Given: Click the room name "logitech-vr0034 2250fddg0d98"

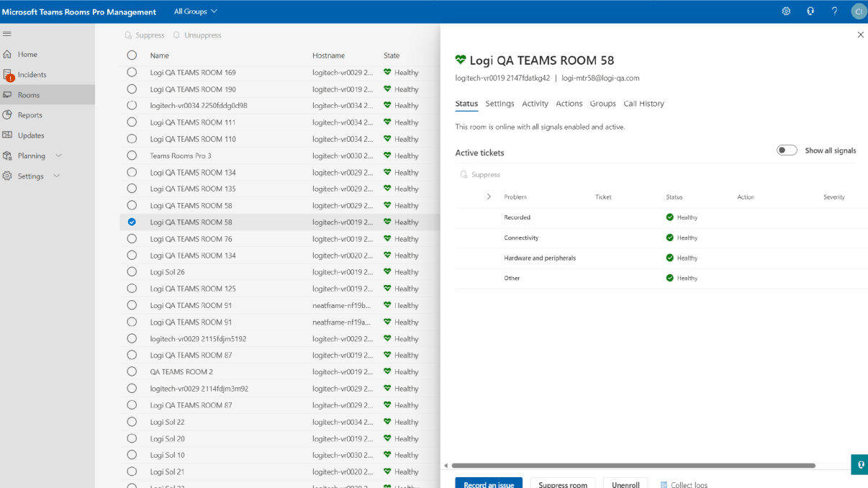Looking at the screenshot, I should 199,106.
